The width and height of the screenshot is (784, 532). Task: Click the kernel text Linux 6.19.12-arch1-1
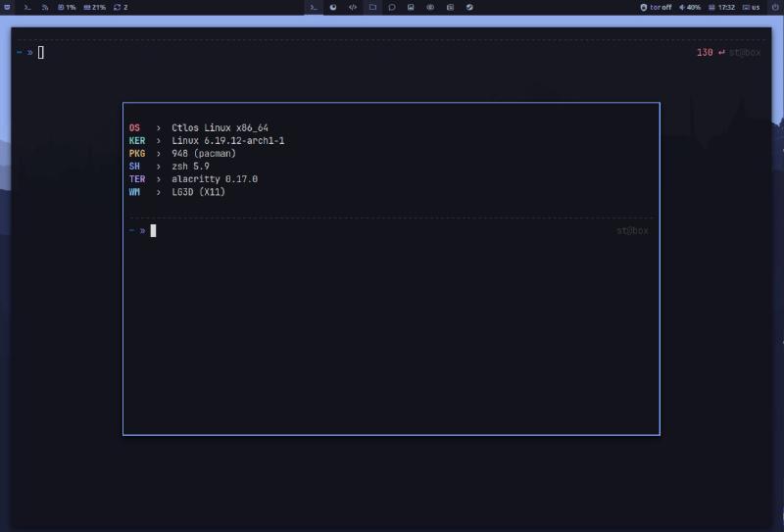(228, 140)
